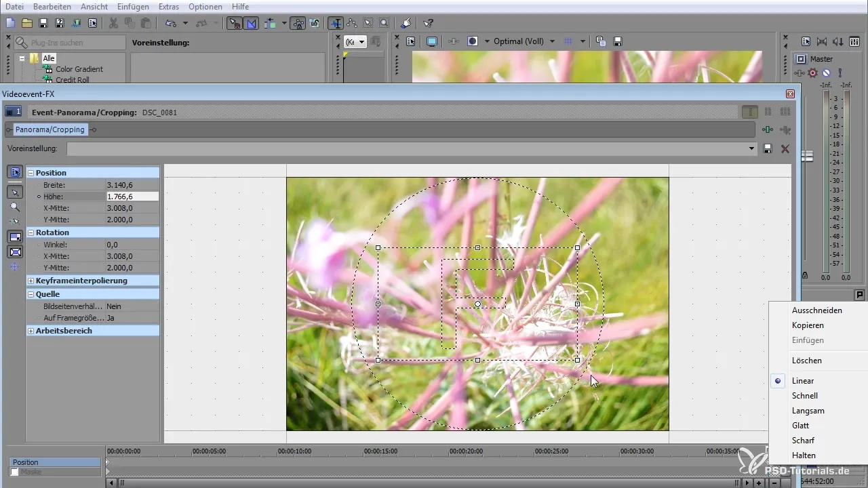
Task: Open the Extras menu
Action: (x=169, y=7)
